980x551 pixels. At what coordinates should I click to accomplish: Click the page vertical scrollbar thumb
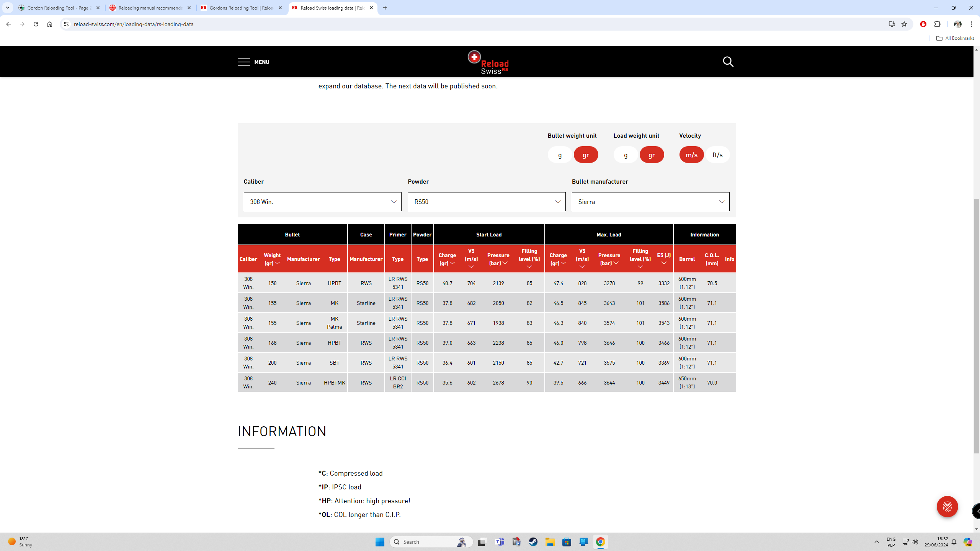(x=977, y=326)
